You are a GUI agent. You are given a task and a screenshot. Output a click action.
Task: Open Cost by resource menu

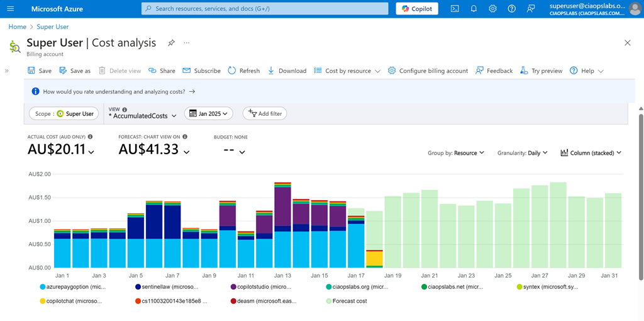tap(347, 71)
